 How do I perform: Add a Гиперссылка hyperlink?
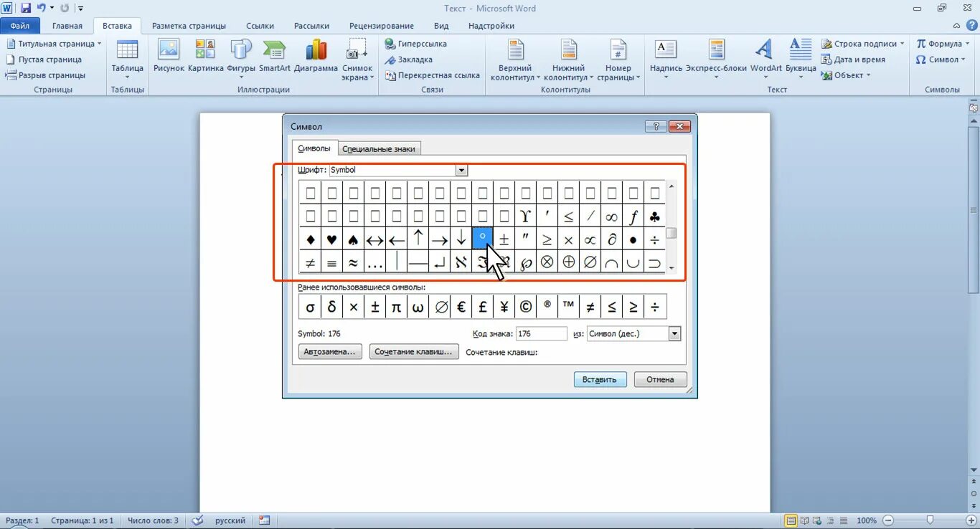416,44
